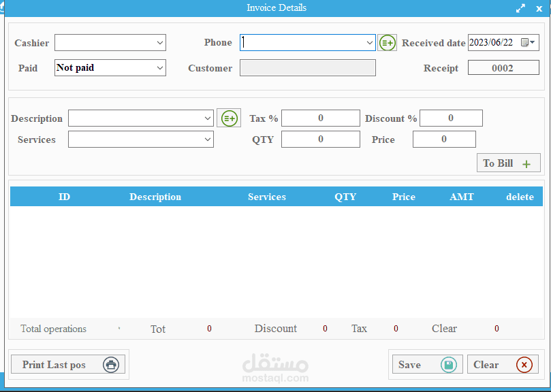Click the AMT column header

tap(462, 197)
